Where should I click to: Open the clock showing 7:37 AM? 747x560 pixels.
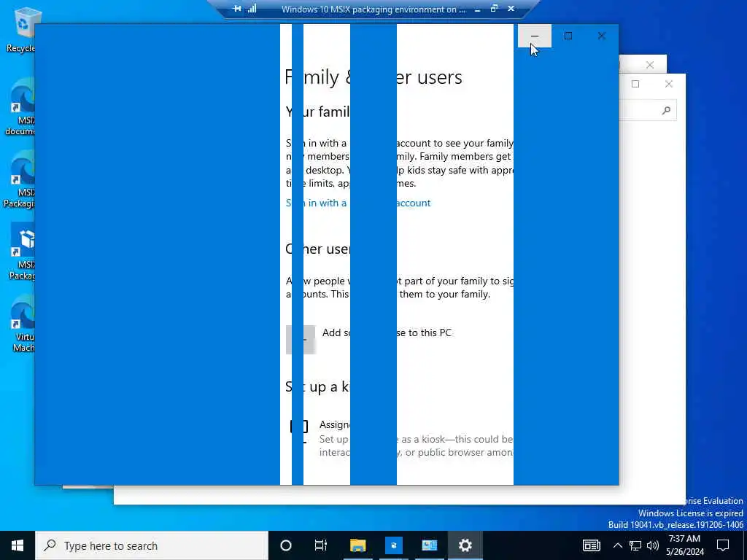(685, 545)
